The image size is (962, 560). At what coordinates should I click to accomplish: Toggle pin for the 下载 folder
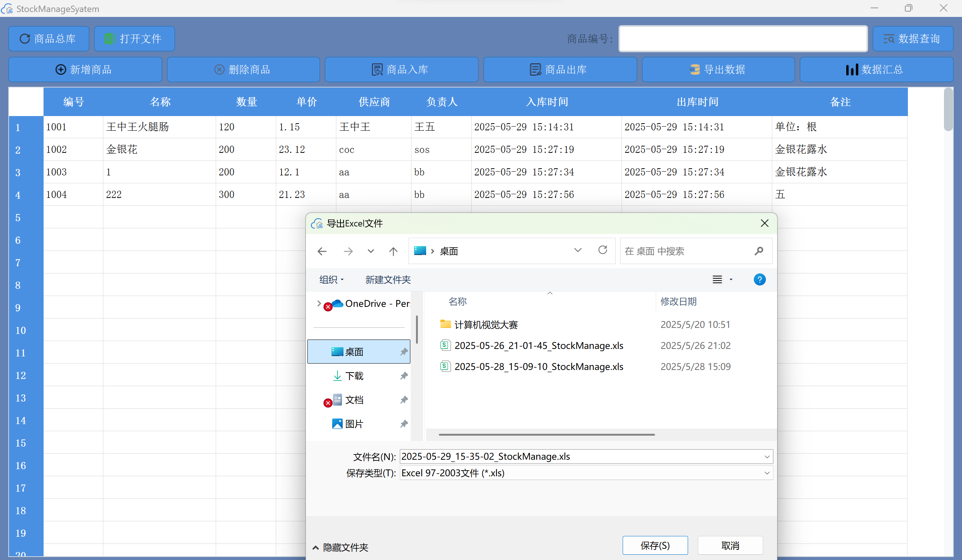[404, 376]
